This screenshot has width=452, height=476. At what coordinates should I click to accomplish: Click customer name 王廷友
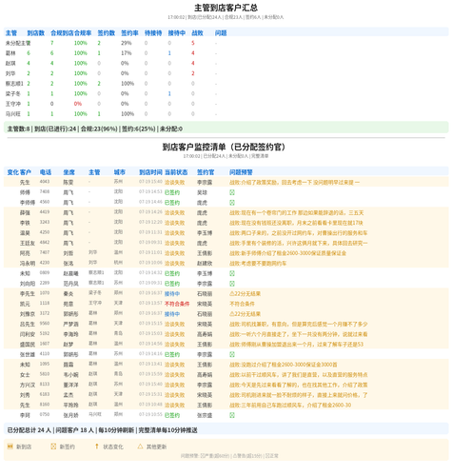[x=28, y=243]
